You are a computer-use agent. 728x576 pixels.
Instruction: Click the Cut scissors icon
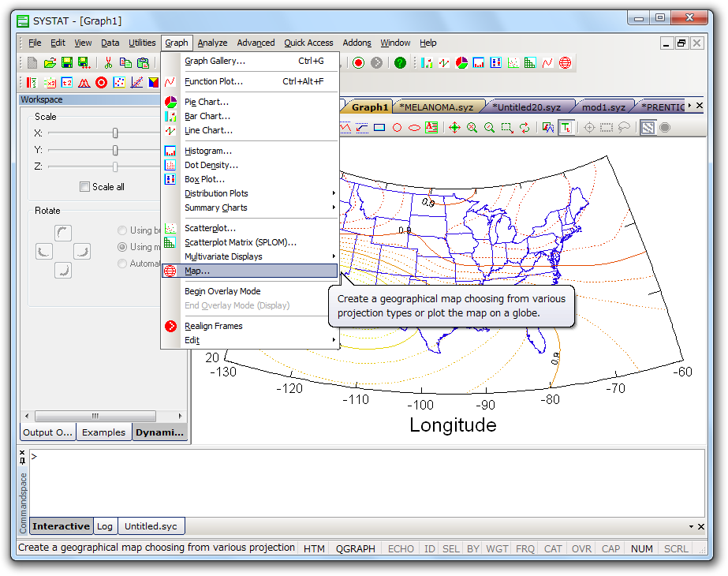(108, 62)
